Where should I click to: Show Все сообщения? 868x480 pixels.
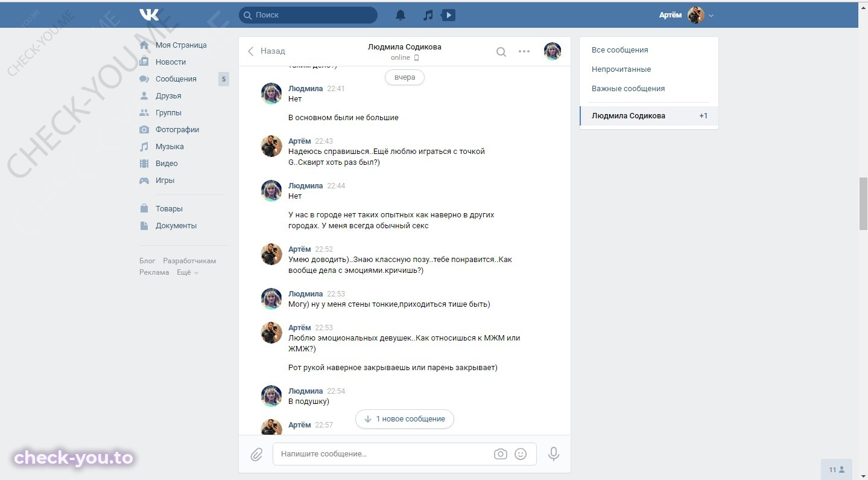620,50
